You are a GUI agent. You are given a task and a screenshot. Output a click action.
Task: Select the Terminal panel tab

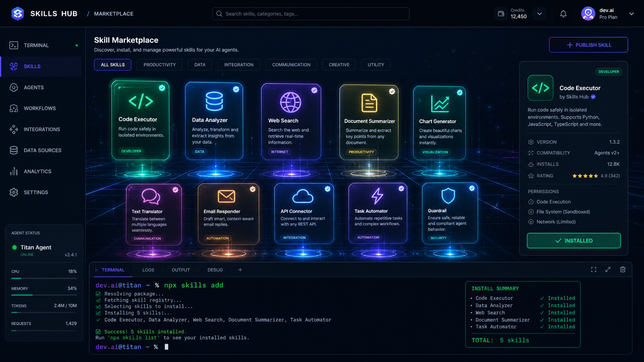[113, 270]
